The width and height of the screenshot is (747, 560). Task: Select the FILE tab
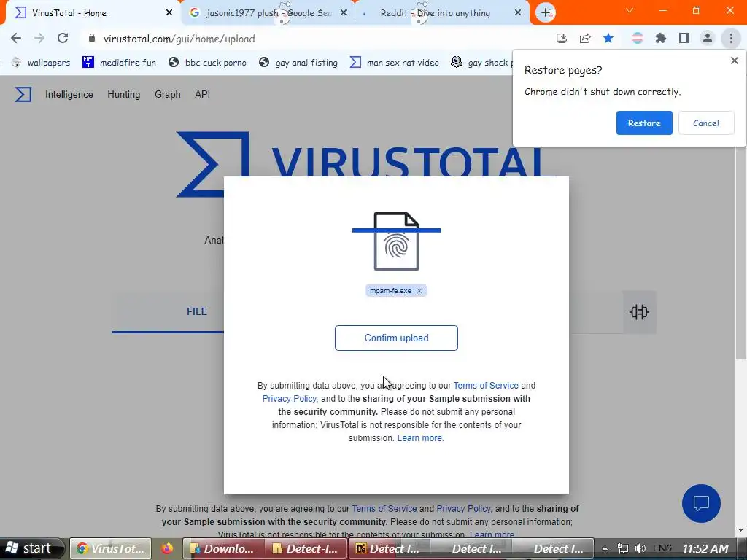click(197, 311)
